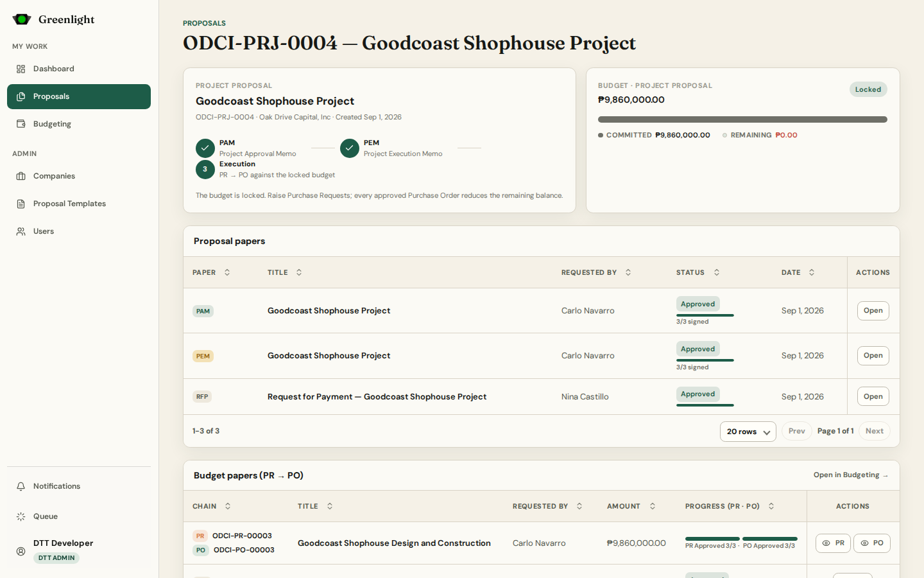Open the Users admin page

coord(79,231)
